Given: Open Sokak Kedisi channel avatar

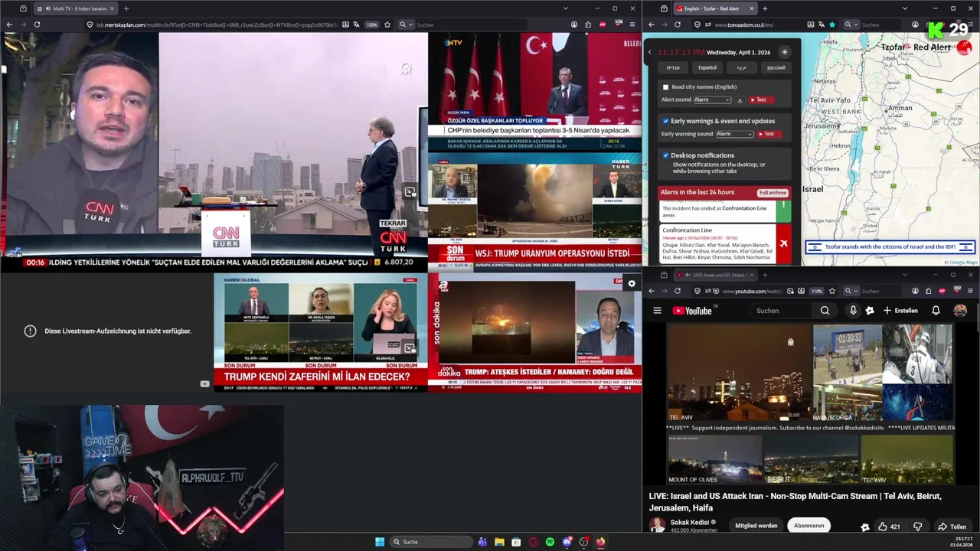Looking at the screenshot, I should (x=657, y=525).
